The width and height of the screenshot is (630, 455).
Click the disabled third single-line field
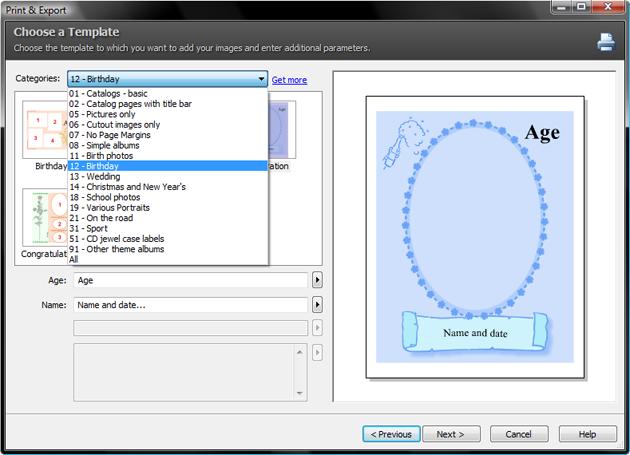click(191, 328)
